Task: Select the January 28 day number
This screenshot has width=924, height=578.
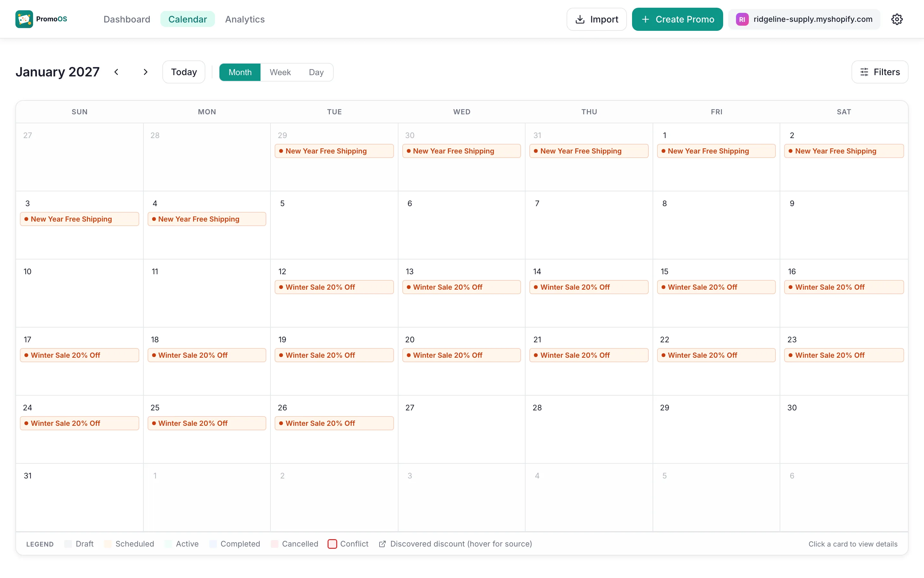Action: pyautogui.click(x=537, y=407)
